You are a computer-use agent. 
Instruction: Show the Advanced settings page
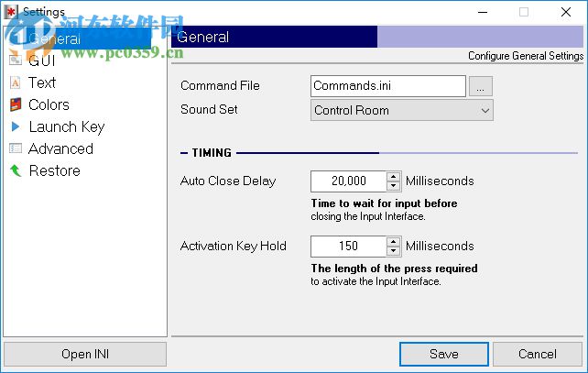[60, 148]
